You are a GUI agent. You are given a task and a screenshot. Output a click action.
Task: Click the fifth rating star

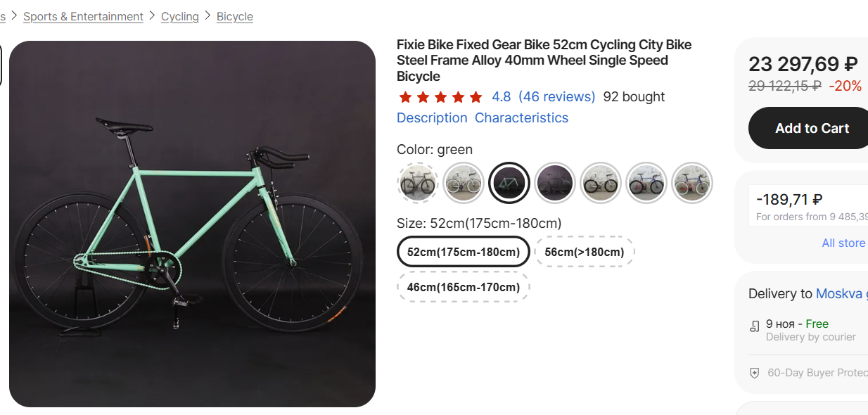[476, 97]
